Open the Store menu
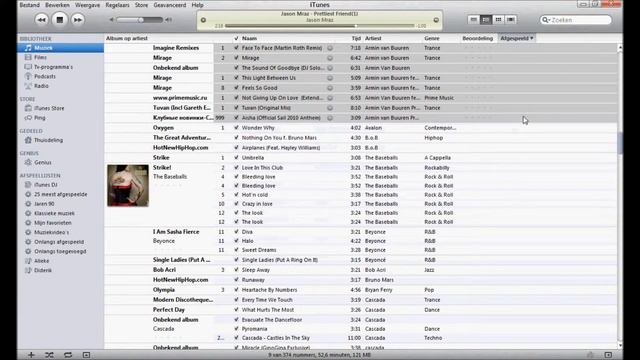640x360 pixels. point(141,5)
